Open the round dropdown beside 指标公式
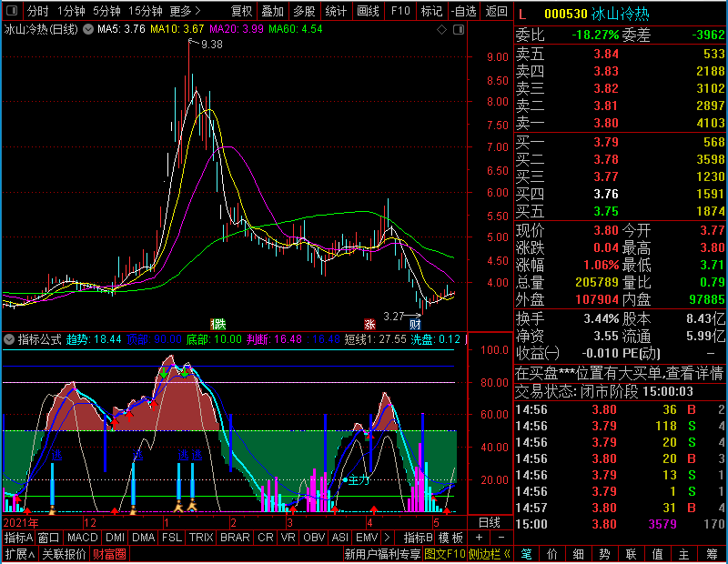The image size is (728, 564). (x=9, y=339)
